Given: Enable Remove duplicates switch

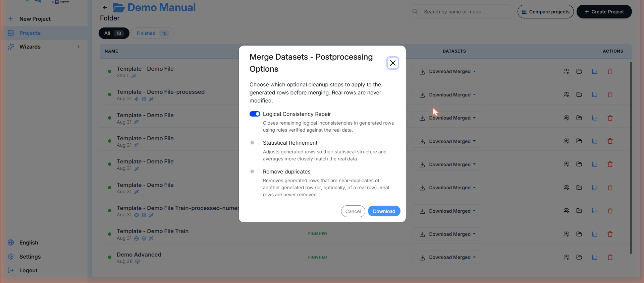Looking at the screenshot, I should 255,171.
